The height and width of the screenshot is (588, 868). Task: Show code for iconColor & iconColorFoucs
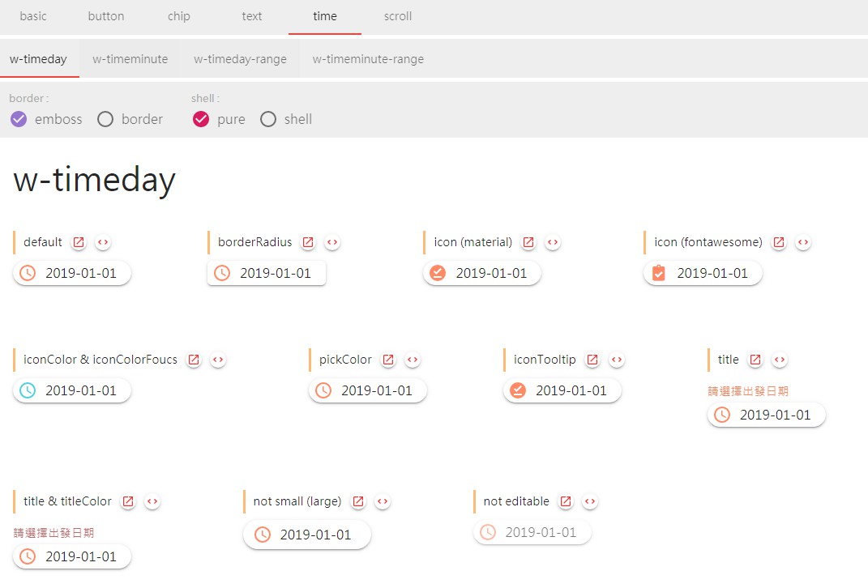pos(218,360)
